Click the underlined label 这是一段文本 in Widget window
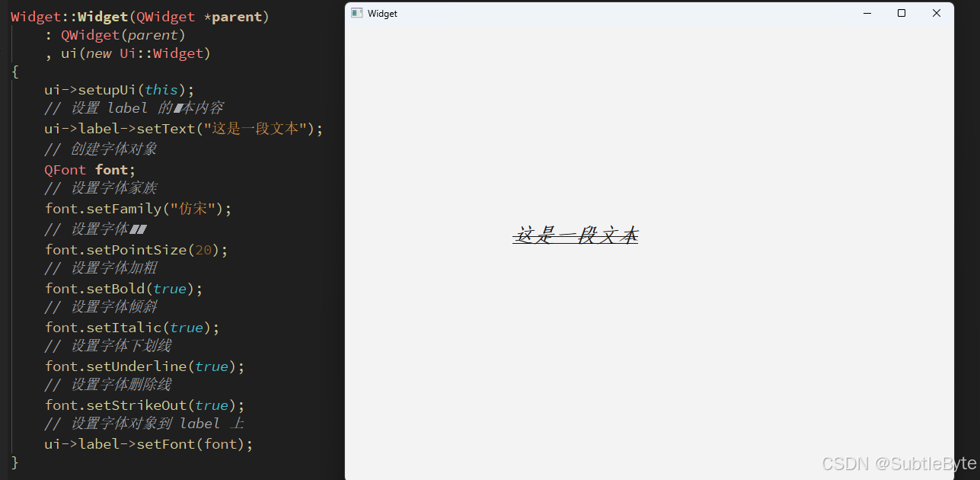Image resolution: width=980 pixels, height=480 pixels. (x=576, y=235)
